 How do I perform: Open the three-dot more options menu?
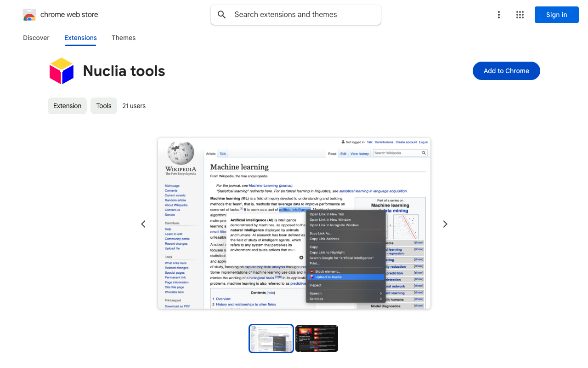tap(498, 15)
